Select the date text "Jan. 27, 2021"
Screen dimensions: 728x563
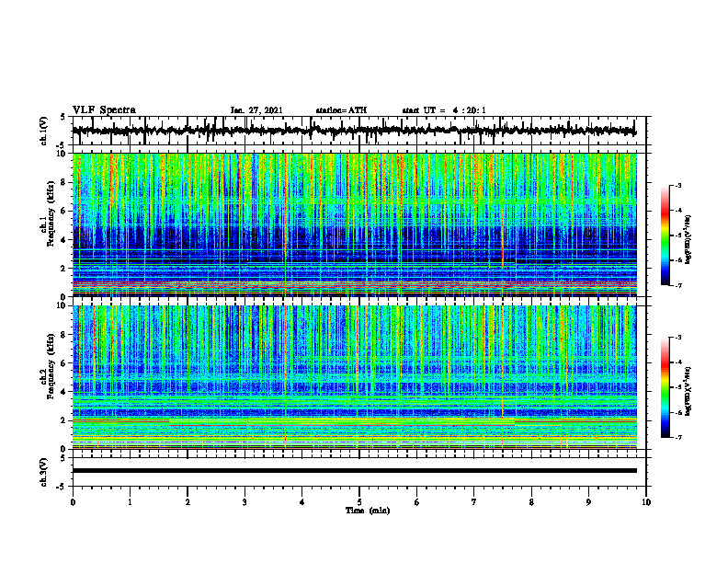[x=256, y=110]
